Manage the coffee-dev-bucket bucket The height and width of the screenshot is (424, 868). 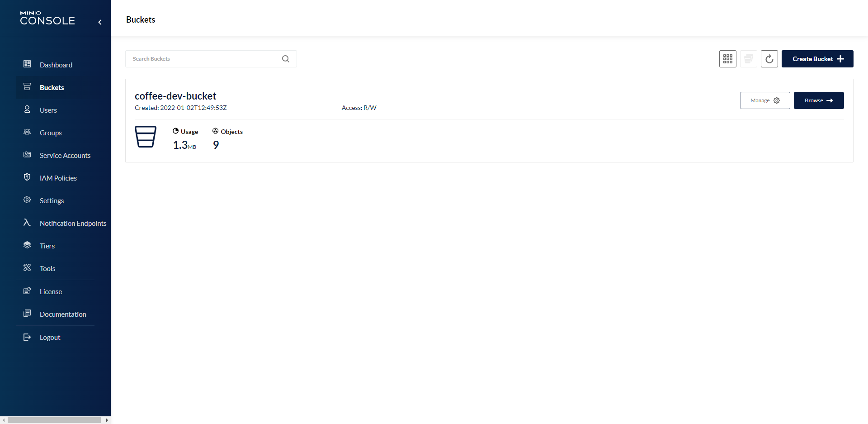[764, 100]
